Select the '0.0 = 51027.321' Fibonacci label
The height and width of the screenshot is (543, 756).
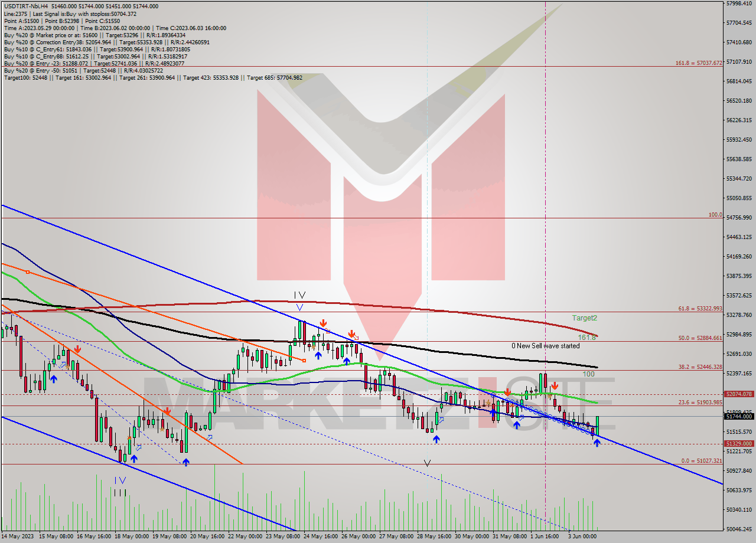[x=702, y=461]
